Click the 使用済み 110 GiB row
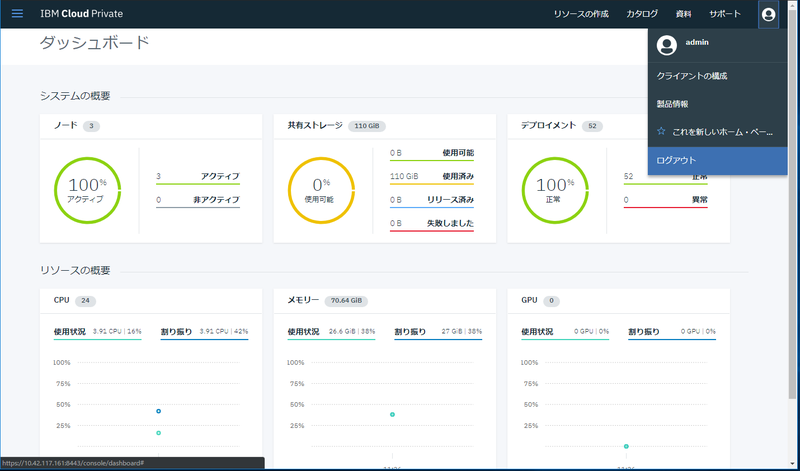Screen dimensions: 800x471 (x=432, y=177)
